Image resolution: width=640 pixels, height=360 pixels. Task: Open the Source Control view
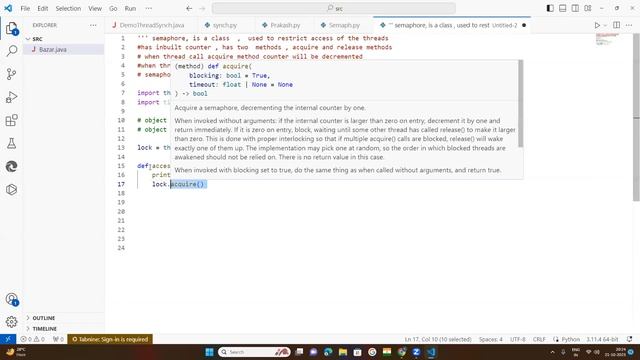(x=11, y=74)
